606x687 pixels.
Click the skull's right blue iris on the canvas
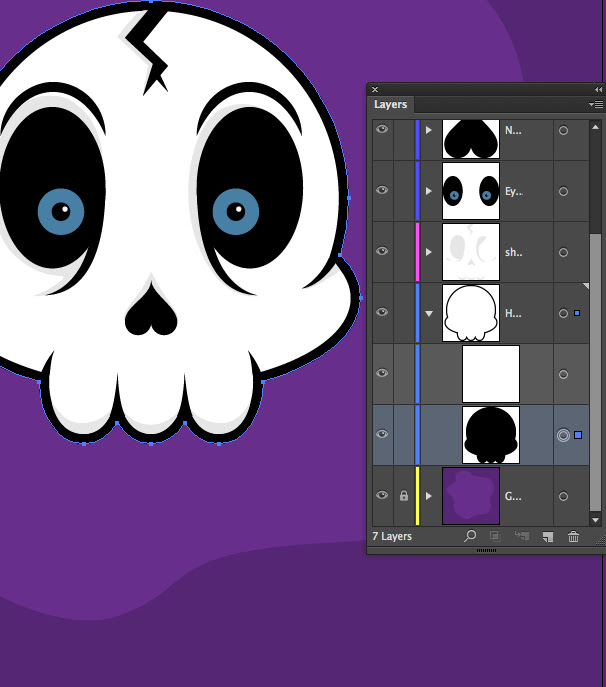236,212
